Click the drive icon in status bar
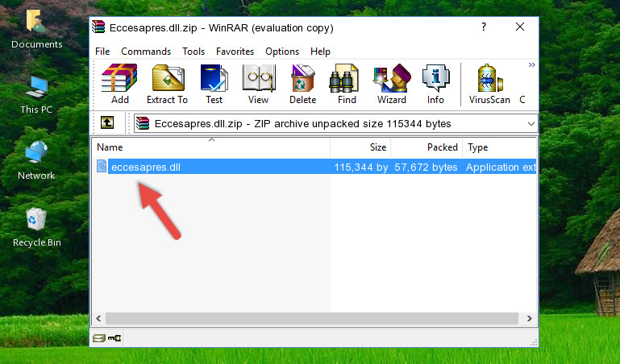This screenshot has height=364, width=620. (x=99, y=338)
